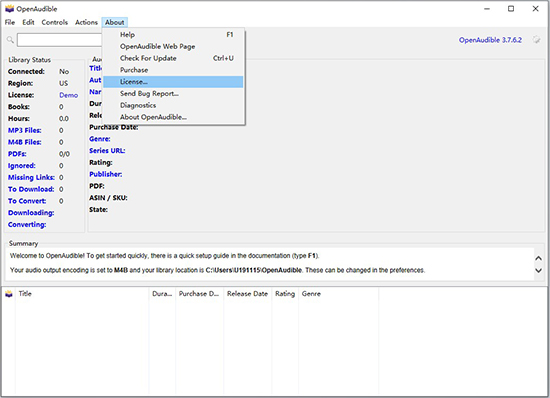Screen dimensions: 550x398
Task: Sort by the Rating column header
Action: coord(285,294)
